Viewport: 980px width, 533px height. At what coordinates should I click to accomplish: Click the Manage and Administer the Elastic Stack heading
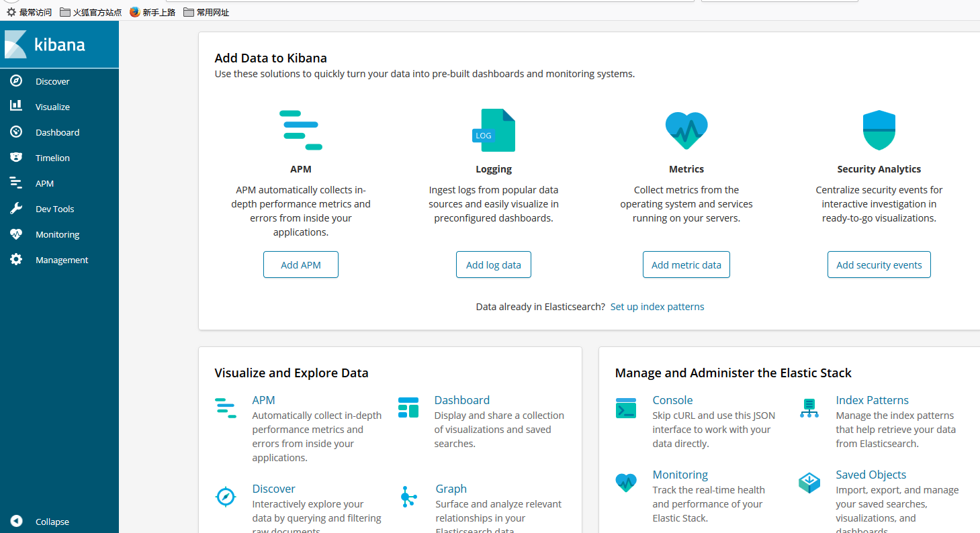click(733, 373)
